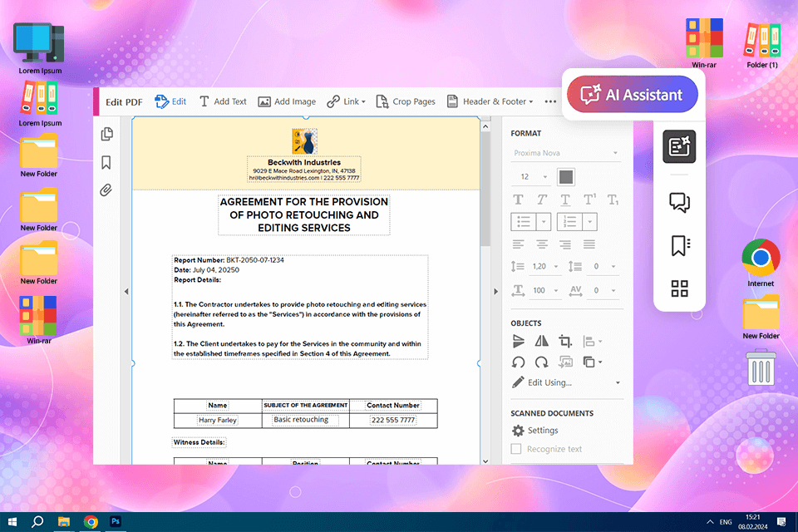Open Header & Footer dropdown menu
Screen dimensions: 798x532
[x=490, y=101]
